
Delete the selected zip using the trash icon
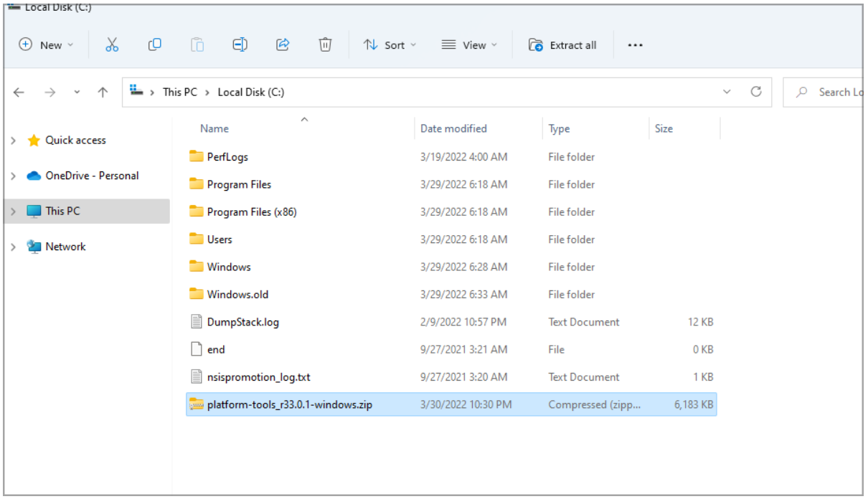click(325, 44)
